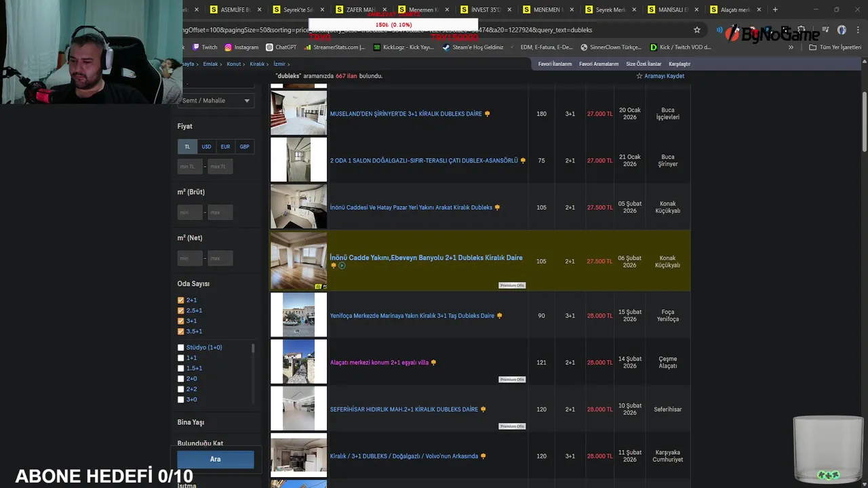Switch to the Menemen browser tab
This screenshot has width=868, height=488.
tap(422, 9)
